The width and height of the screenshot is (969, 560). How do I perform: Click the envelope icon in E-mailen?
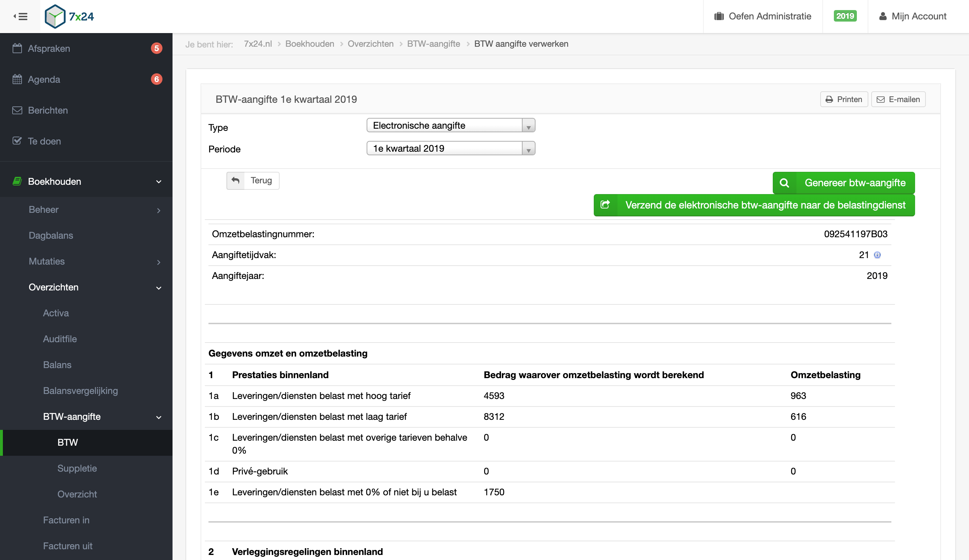click(881, 99)
